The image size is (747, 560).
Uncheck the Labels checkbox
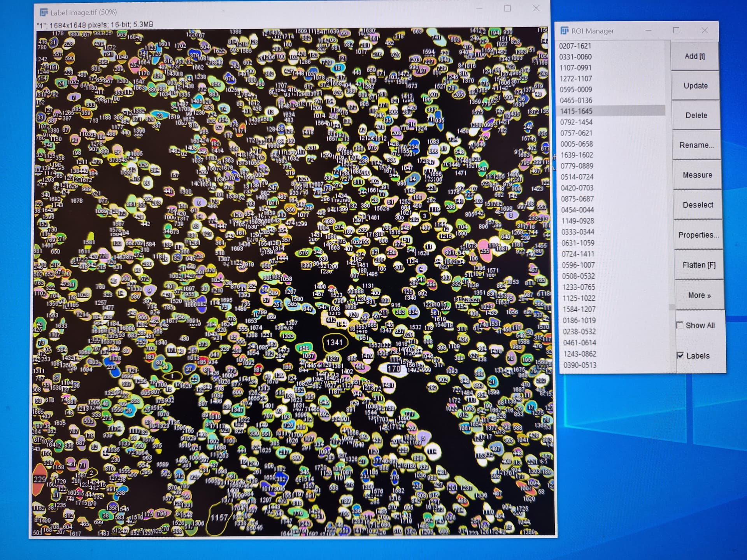point(680,355)
